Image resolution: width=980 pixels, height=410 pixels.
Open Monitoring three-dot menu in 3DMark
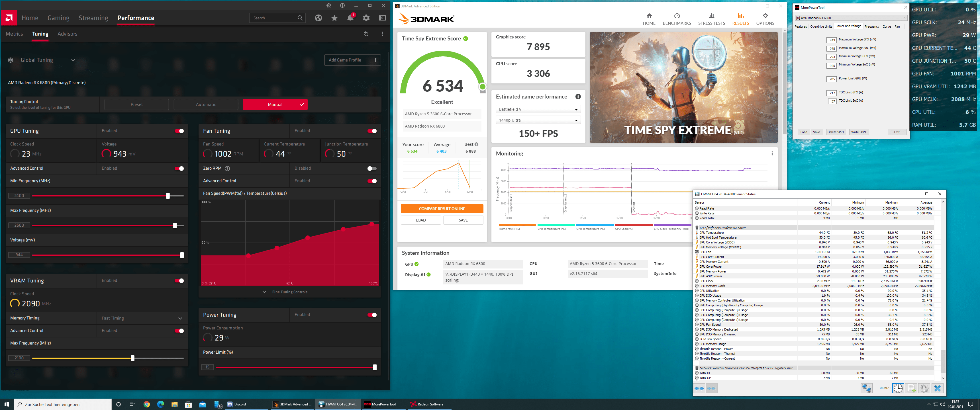click(x=772, y=153)
